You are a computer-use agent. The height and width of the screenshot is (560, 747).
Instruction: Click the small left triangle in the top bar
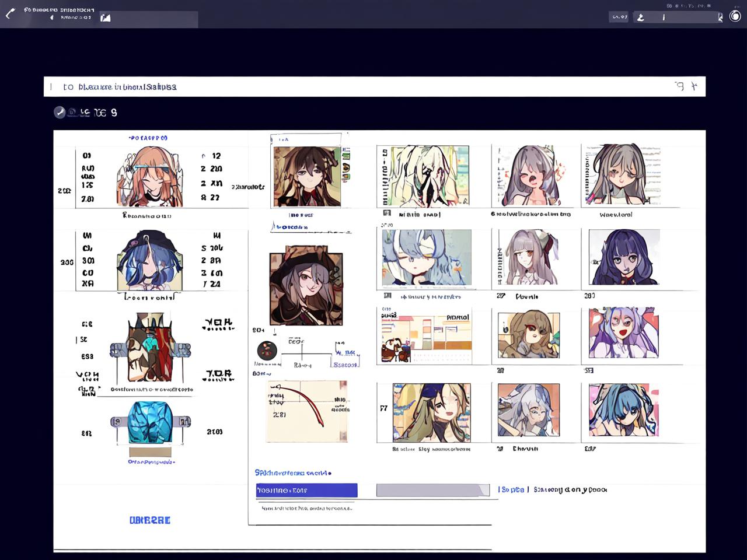(x=52, y=17)
